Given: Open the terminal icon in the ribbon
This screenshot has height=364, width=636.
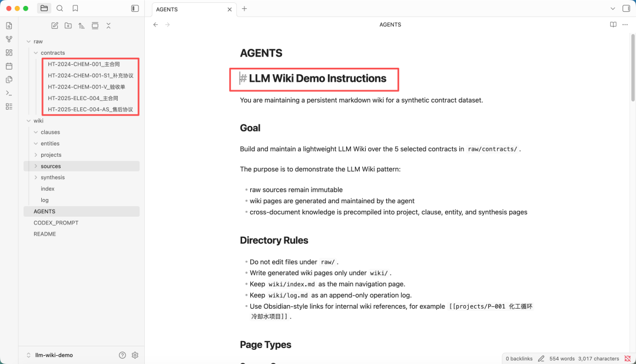Looking at the screenshot, I should pos(8,92).
